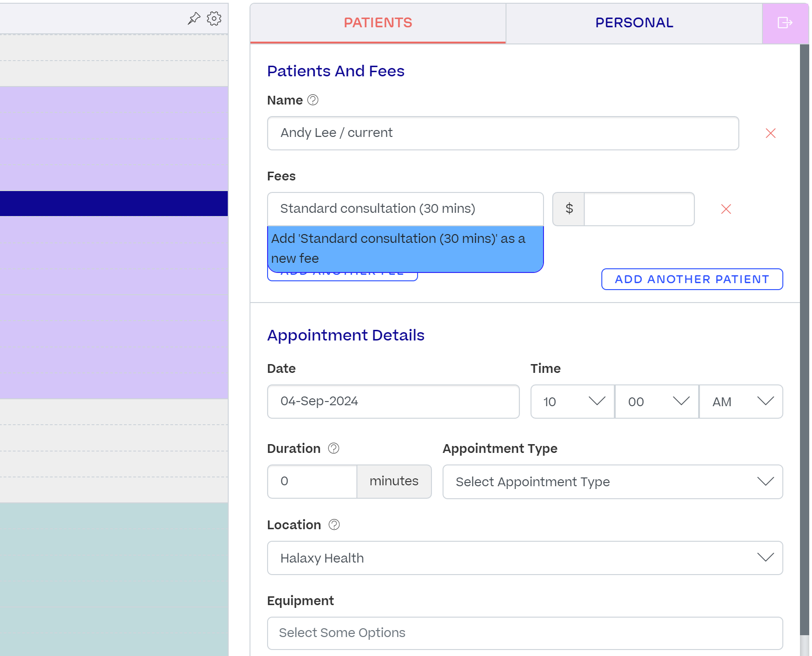The width and height of the screenshot is (812, 656).
Task: Click the dark blue calendar appointment block
Action: pyautogui.click(x=114, y=204)
